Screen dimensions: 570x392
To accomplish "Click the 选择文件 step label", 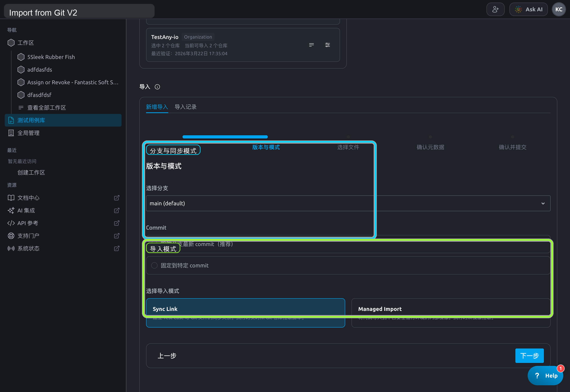I will (348, 147).
